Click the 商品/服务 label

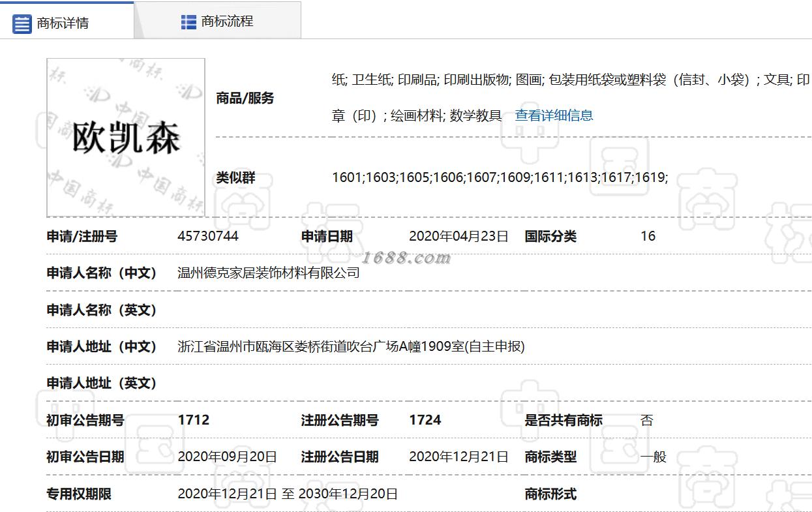click(x=245, y=98)
